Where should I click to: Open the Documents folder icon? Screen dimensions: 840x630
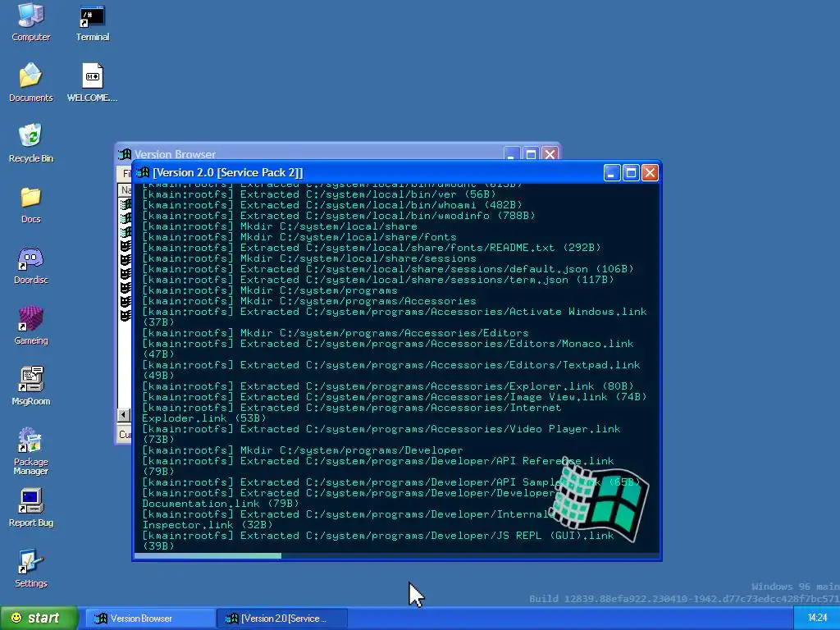(30, 83)
